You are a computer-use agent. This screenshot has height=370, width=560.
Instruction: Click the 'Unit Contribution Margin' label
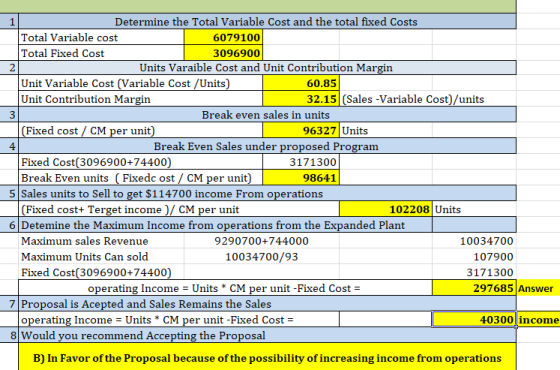tap(141, 99)
